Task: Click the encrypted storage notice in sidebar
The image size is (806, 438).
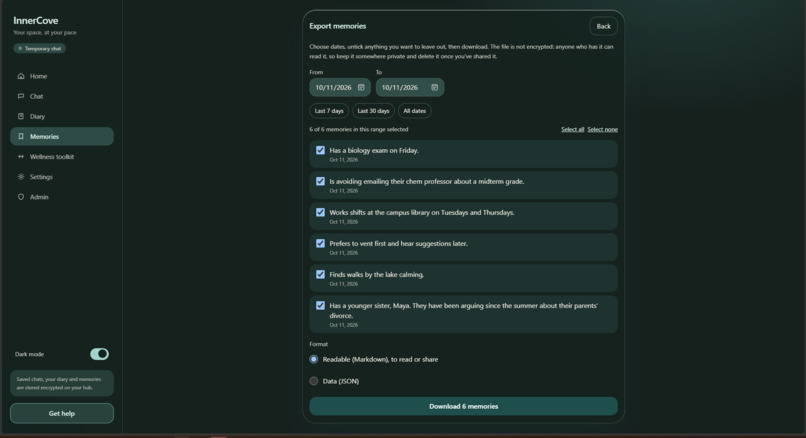Action: tap(62, 384)
